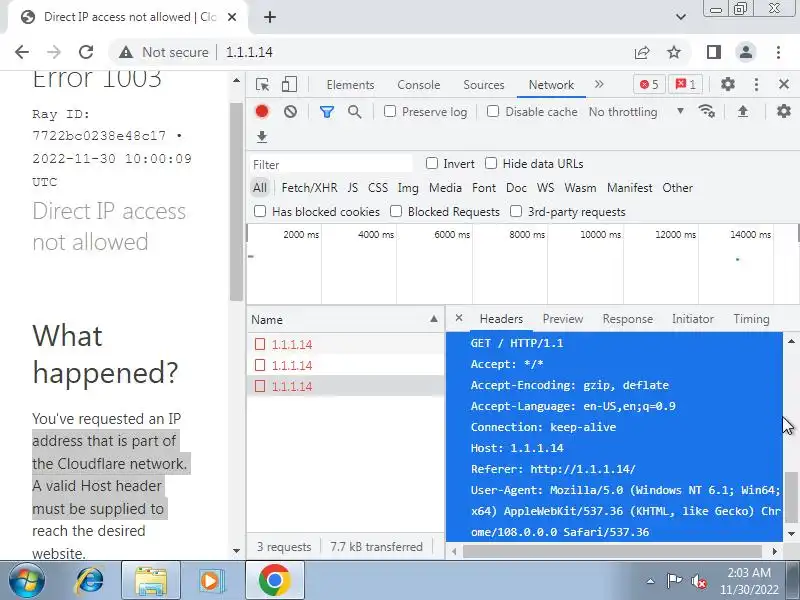Enable Preserve log checkbox
The height and width of the screenshot is (600, 800).
click(390, 111)
